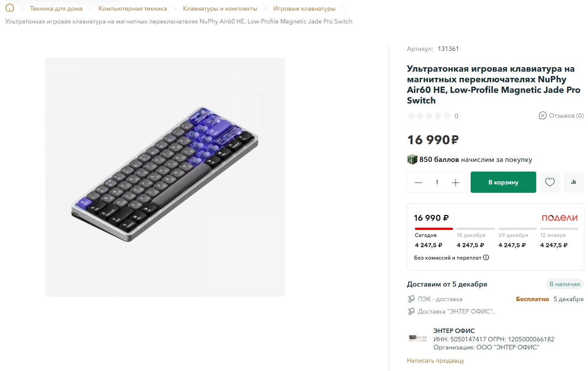The height and width of the screenshot is (371, 588).
Task: Click the reviews speech bubble icon
Action: tap(542, 115)
